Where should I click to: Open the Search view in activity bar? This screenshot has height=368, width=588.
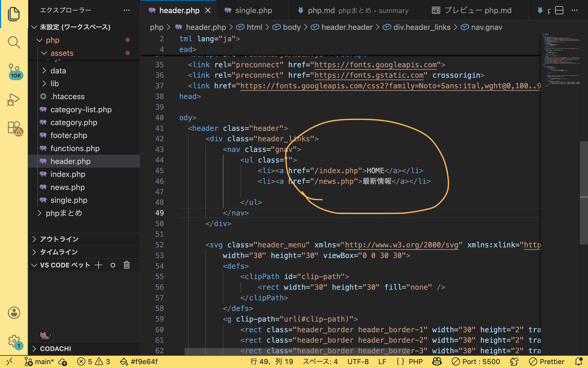coord(14,42)
